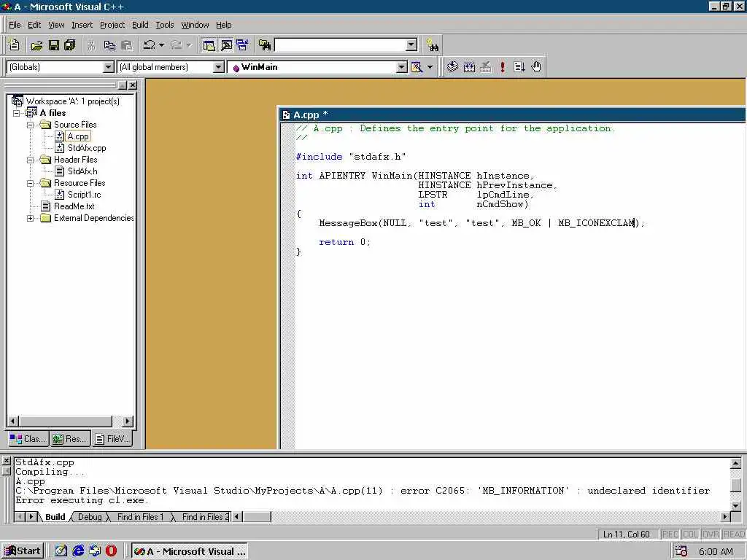Screen dimensions: 747x560
Task: Switch to the ClassView tab
Action: point(28,439)
